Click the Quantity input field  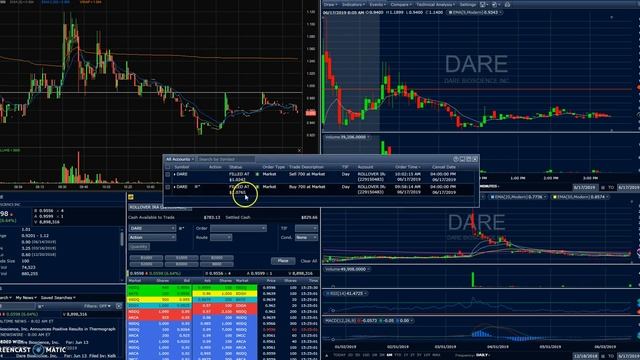(x=139, y=247)
